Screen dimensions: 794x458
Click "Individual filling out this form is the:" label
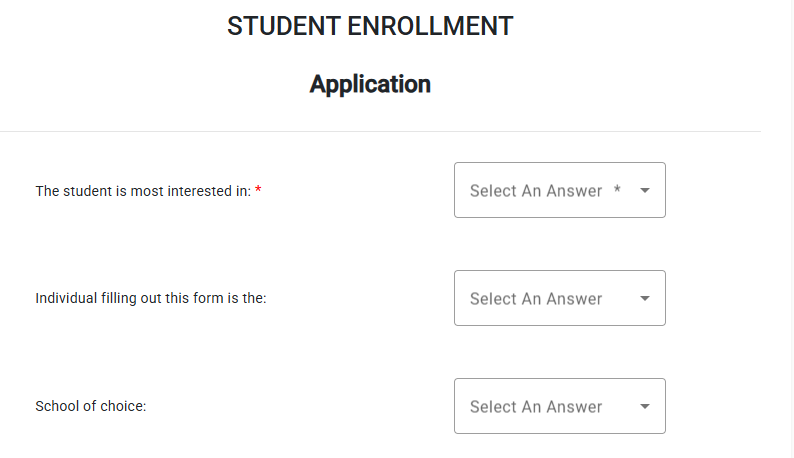[x=150, y=298]
